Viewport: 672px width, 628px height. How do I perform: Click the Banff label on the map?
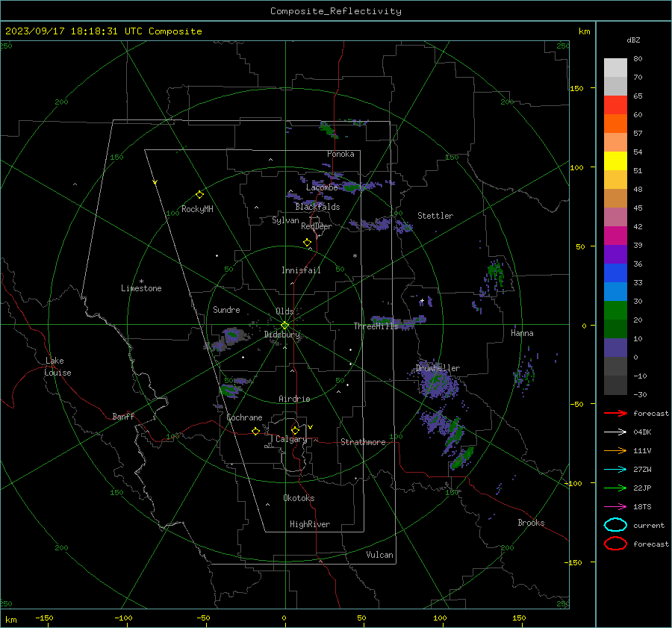(123, 417)
